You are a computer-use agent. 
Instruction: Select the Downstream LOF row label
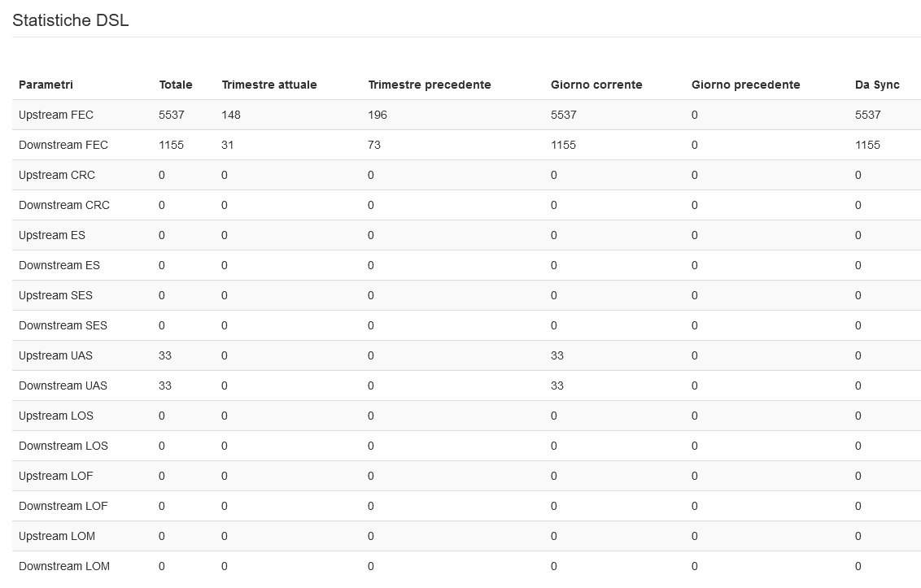63,506
